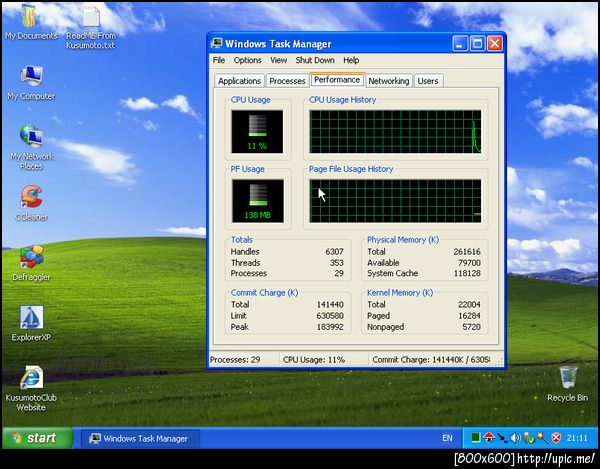Screen dimensions: 600x469
Task: Click the Threads value 353
Action: click(336, 263)
